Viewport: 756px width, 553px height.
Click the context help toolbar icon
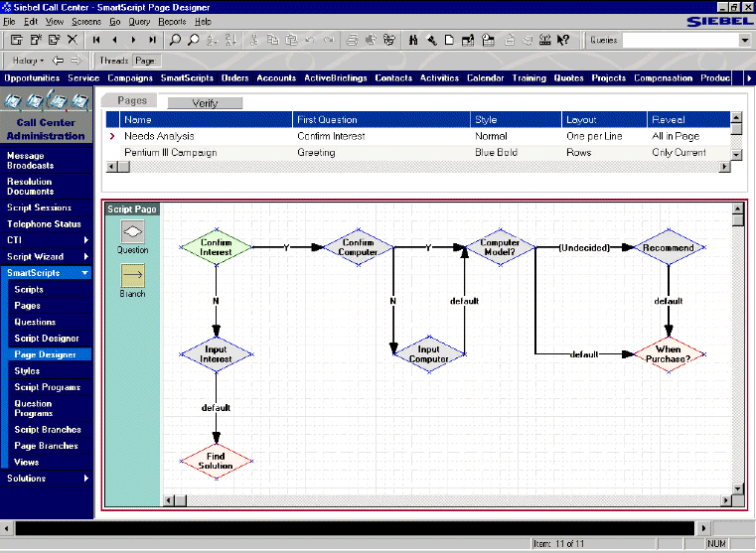(563, 41)
